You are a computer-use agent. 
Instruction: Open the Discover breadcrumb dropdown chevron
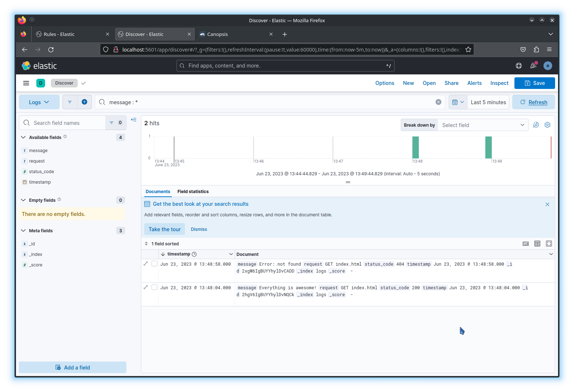84,83
